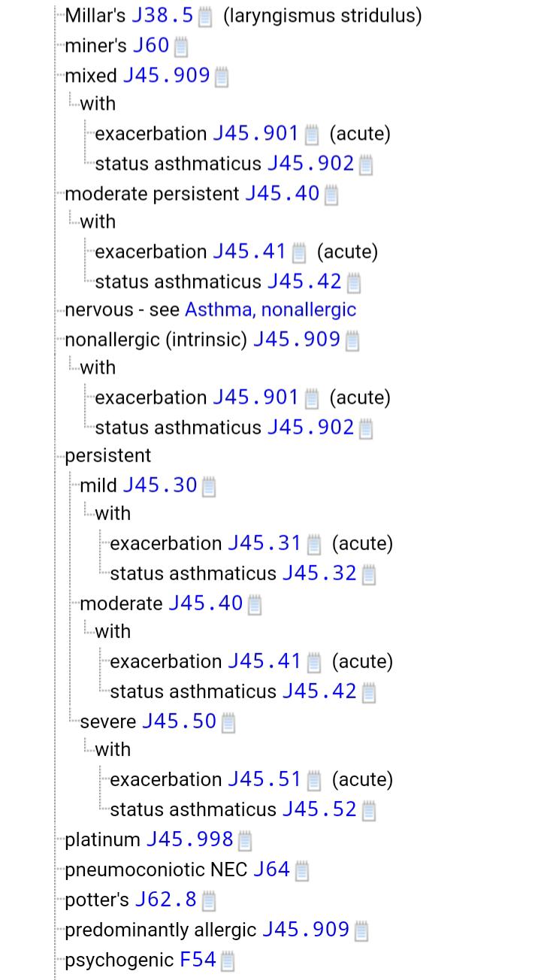This screenshot has height=980, width=541.
Task: Click the note icon after platinum J45.998
Action: click(x=244, y=840)
